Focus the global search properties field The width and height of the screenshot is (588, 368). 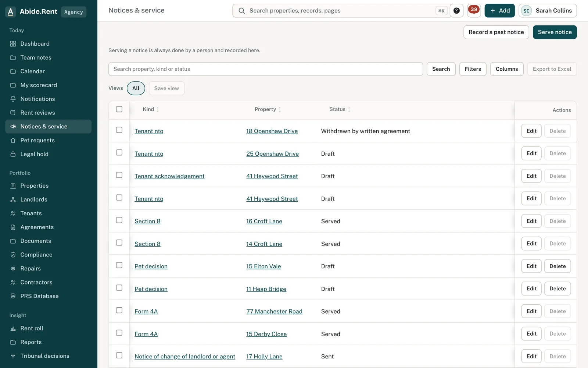342,11
